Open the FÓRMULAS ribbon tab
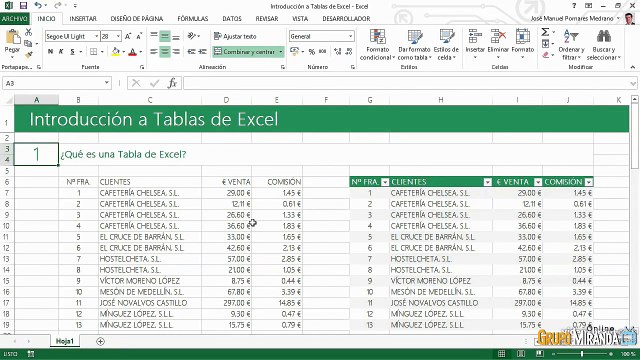This screenshot has height=360, width=640. click(x=193, y=19)
